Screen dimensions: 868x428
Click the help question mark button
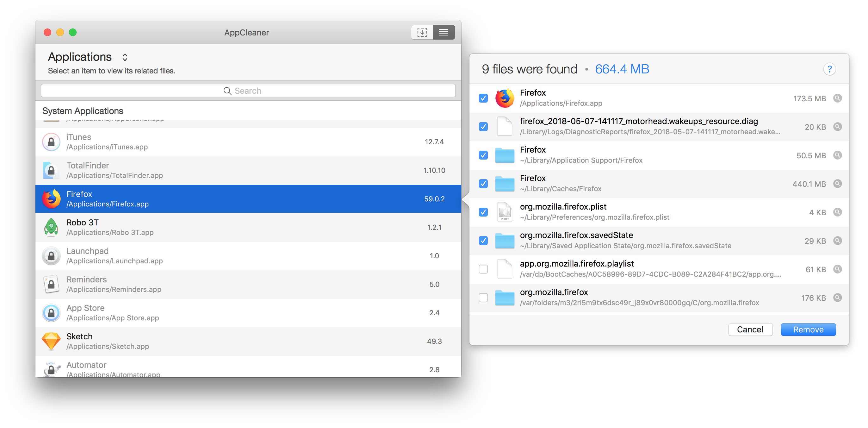point(830,69)
